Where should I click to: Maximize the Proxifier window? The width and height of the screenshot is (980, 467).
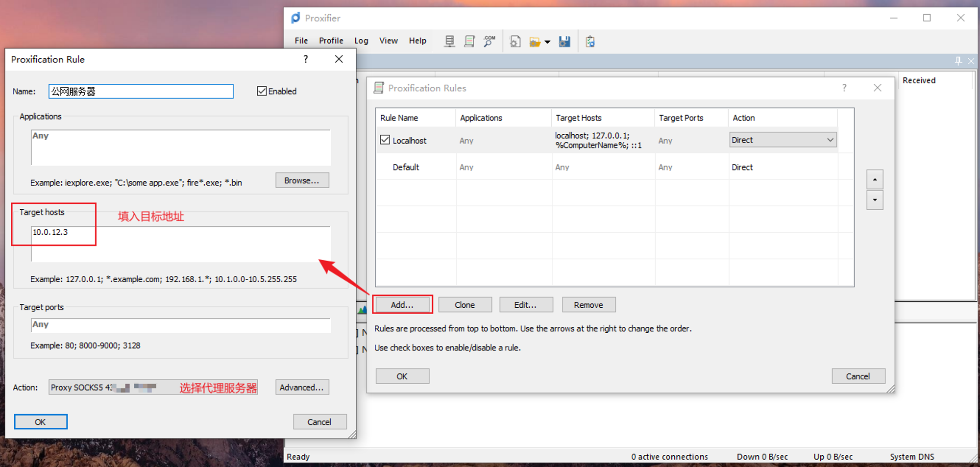tap(927, 18)
